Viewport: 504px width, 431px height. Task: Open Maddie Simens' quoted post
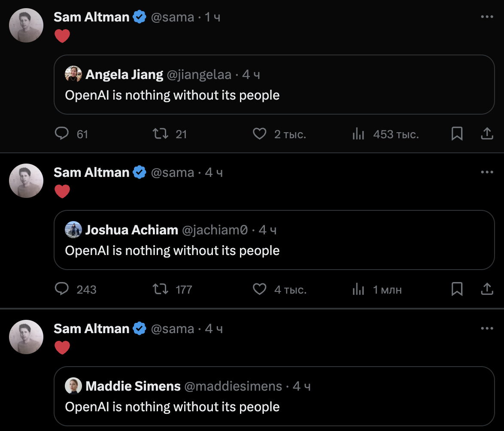click(274, 407)
